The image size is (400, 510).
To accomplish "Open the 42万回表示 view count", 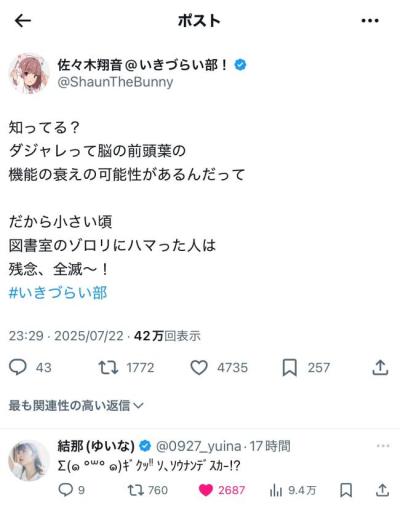I will coord(167,336).
